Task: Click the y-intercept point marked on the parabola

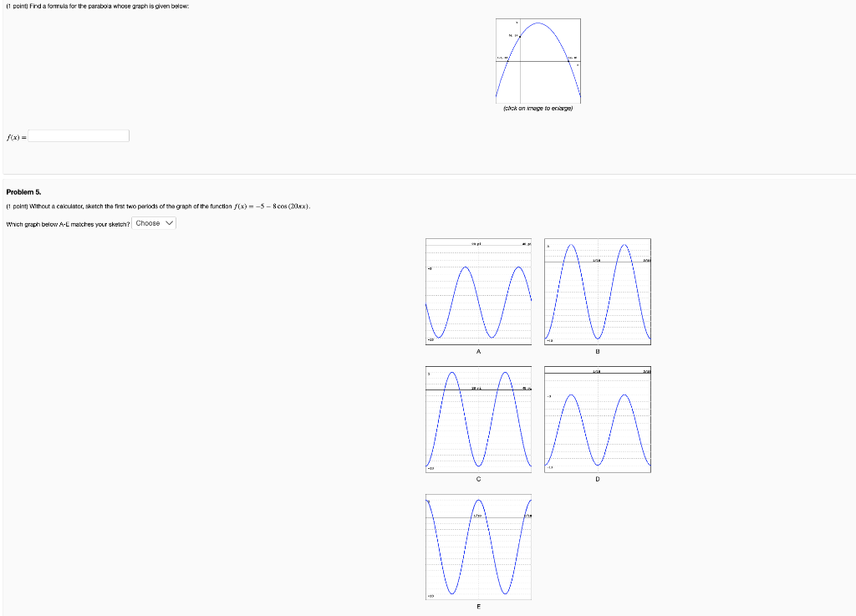Action: 520,36
